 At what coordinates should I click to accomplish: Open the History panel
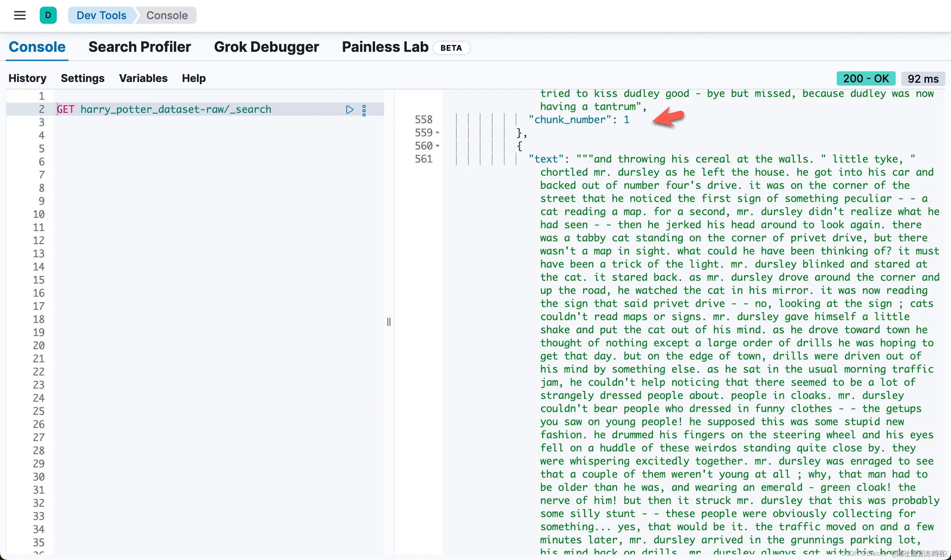[28, 78]
